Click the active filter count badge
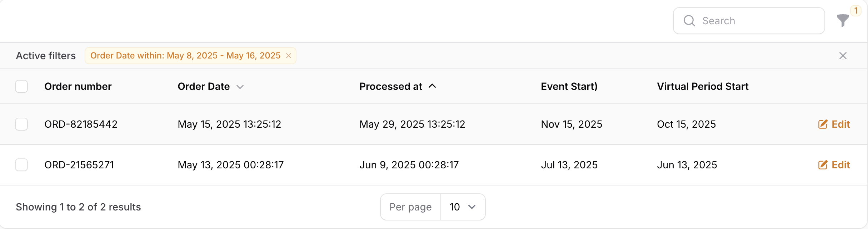This screenshot has width=868, height=229. tap(856, 11)
